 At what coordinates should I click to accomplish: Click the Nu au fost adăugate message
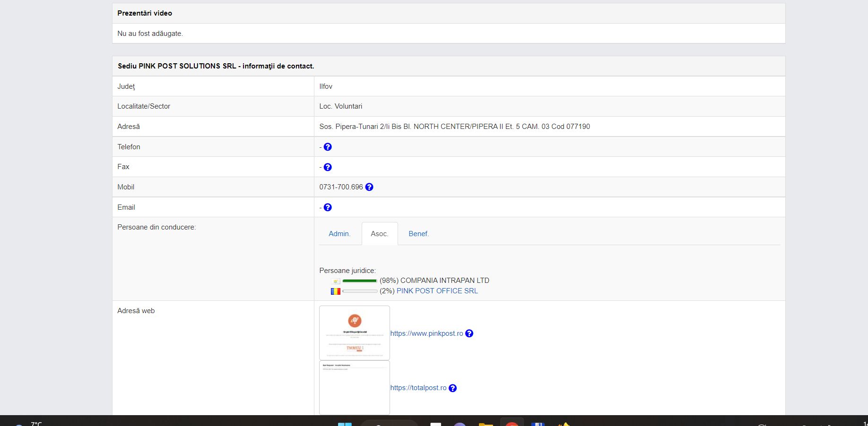pos(150,34)
